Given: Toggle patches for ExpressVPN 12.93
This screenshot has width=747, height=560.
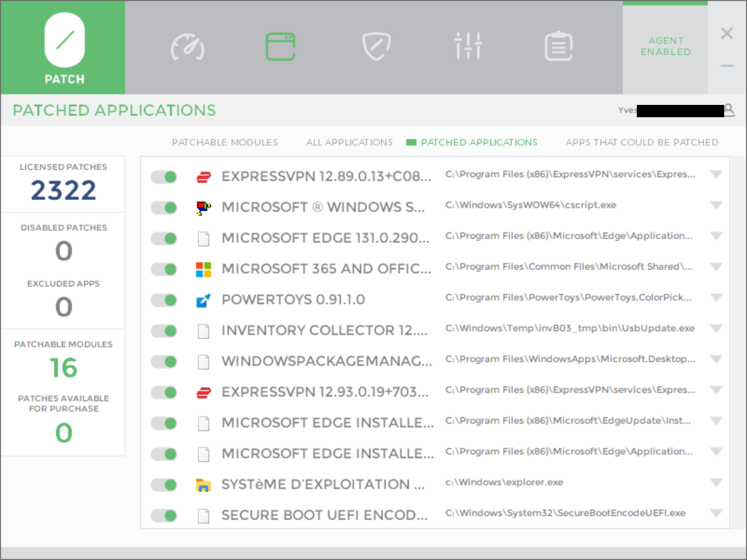Looking at the screenshot, I should pyautogui.click(x=164, y=392).
